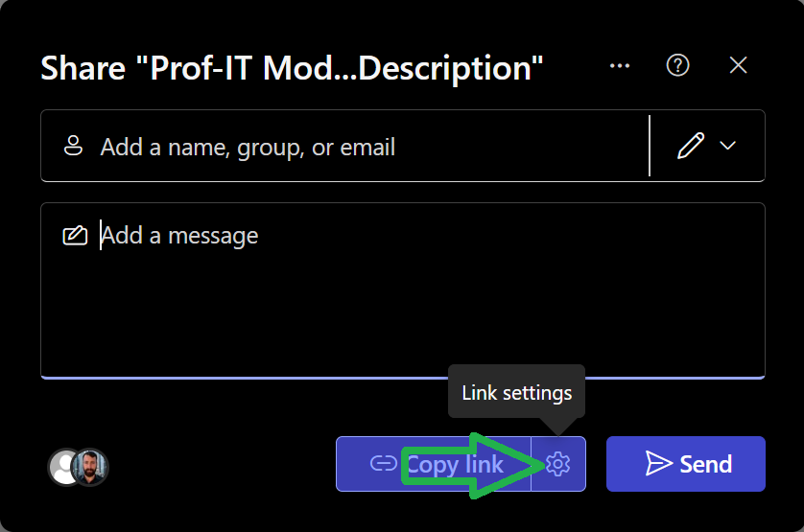Click the help question mark icon
The width and height of the screenshot is (804, 532).
click(678, 65)
